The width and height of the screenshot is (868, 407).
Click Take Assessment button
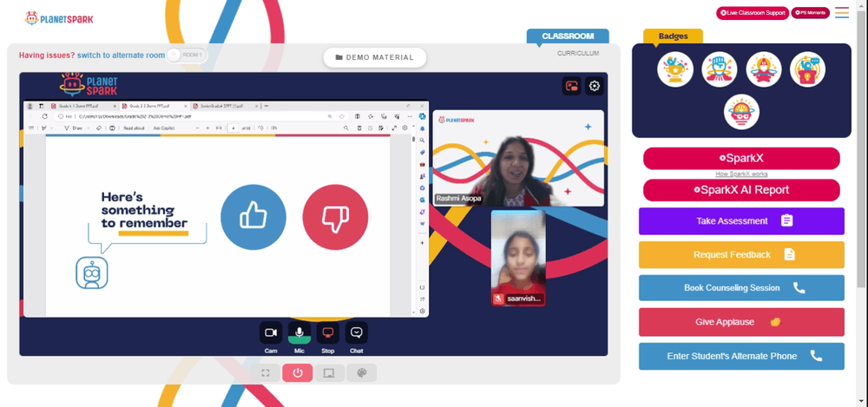741,221
